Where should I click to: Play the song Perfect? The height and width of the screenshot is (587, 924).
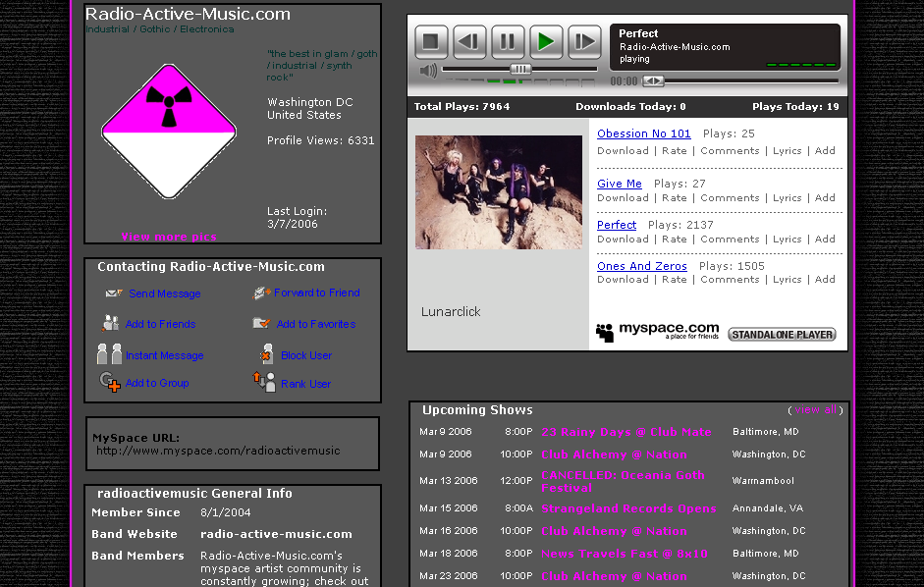[617, 225]
